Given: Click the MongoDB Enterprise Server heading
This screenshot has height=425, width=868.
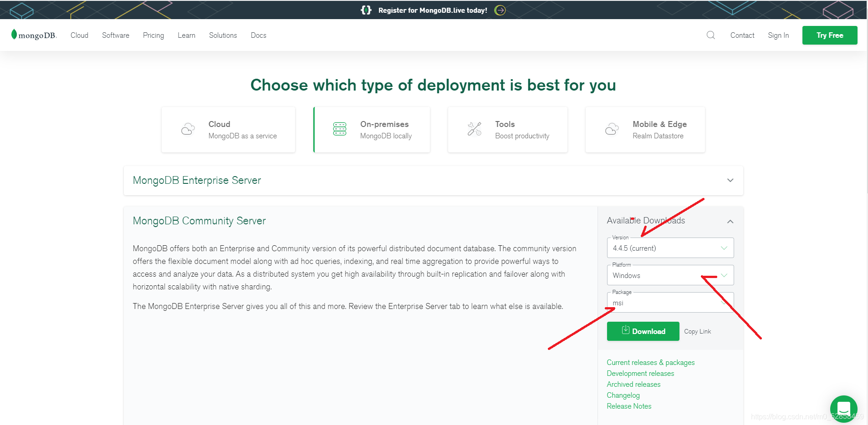Looking at the screenshot, I should [197, 180].
